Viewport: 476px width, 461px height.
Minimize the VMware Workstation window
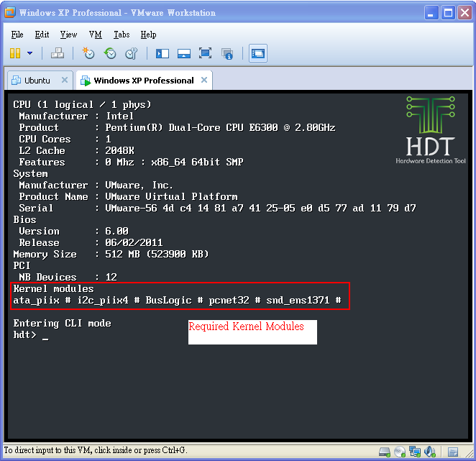[431, 13]
